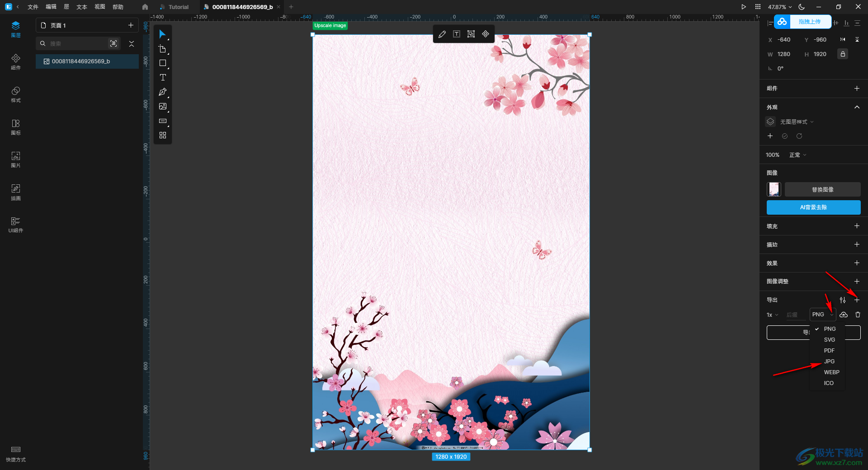The image size is (868, 470).
Task: Add 图像调整 image adjustment with plus
Action: [857, 282]
